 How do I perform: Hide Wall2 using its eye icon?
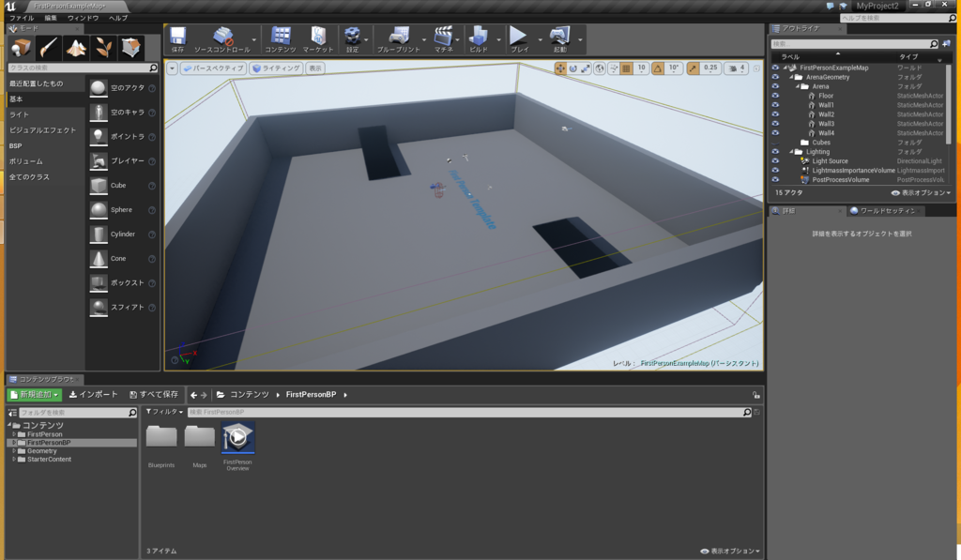tap(775, 114)
